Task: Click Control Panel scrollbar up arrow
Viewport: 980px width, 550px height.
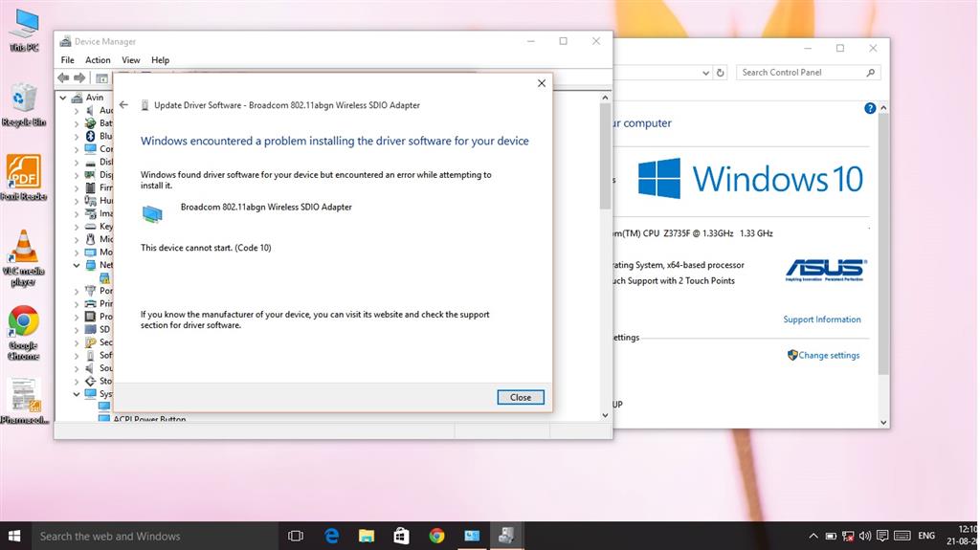Action: 883,108
